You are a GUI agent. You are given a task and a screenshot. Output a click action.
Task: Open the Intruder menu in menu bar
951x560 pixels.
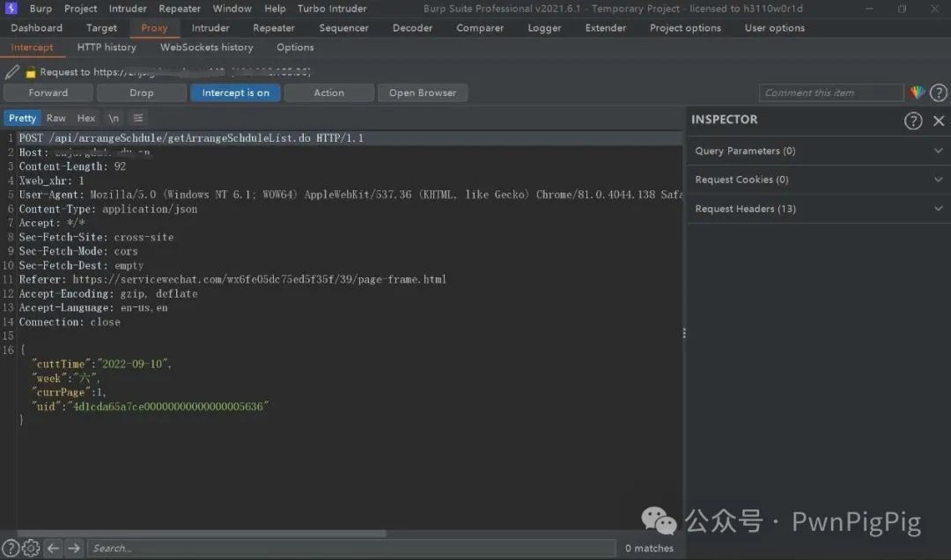128,9
